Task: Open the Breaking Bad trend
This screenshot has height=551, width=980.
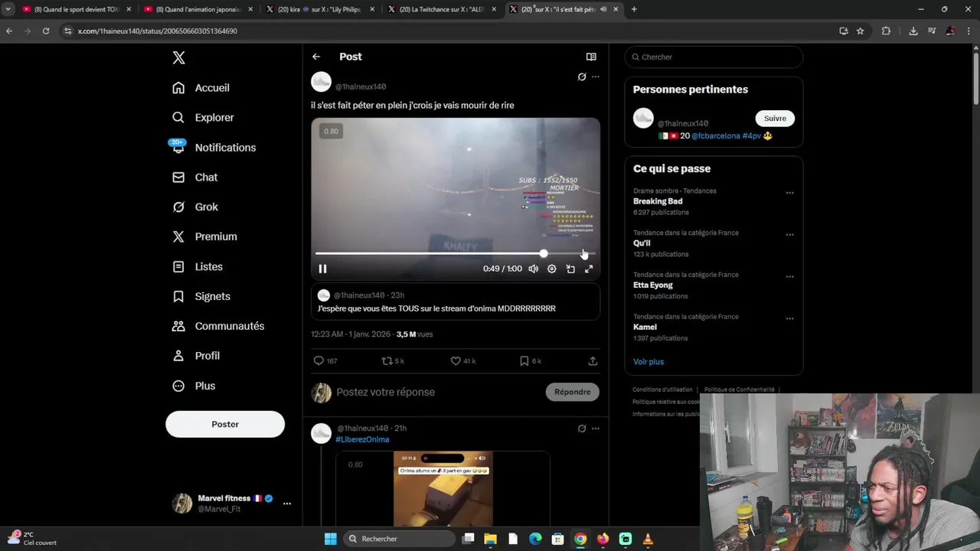Action: (658, 202)
